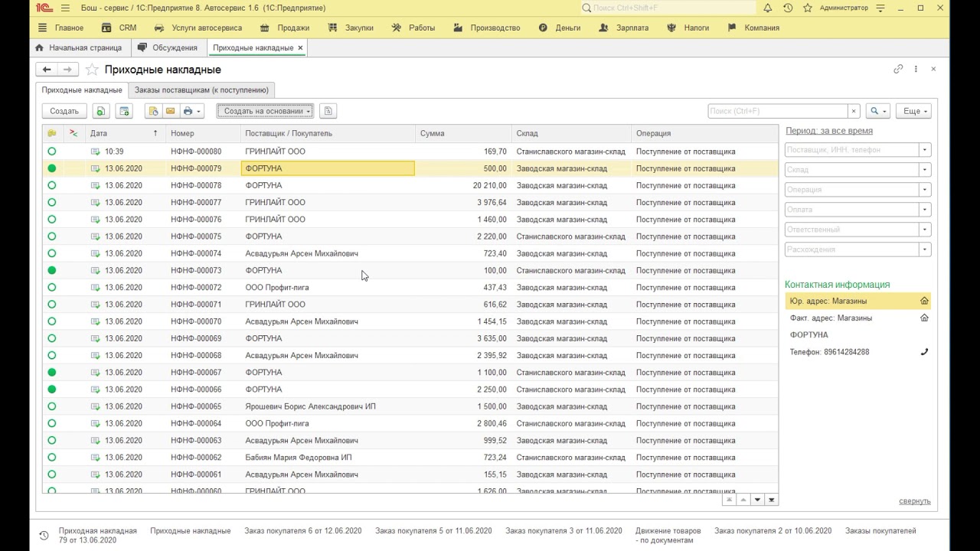Expand Операция filter dropdown
This screenshot has width=980, height=551.
[925, 190]
